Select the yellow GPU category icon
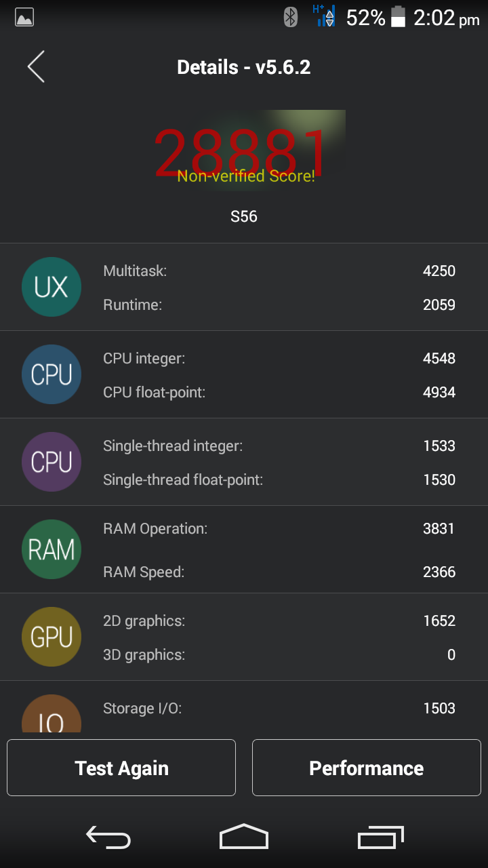This screenshot has height=868, width=488. coord(52,637)
